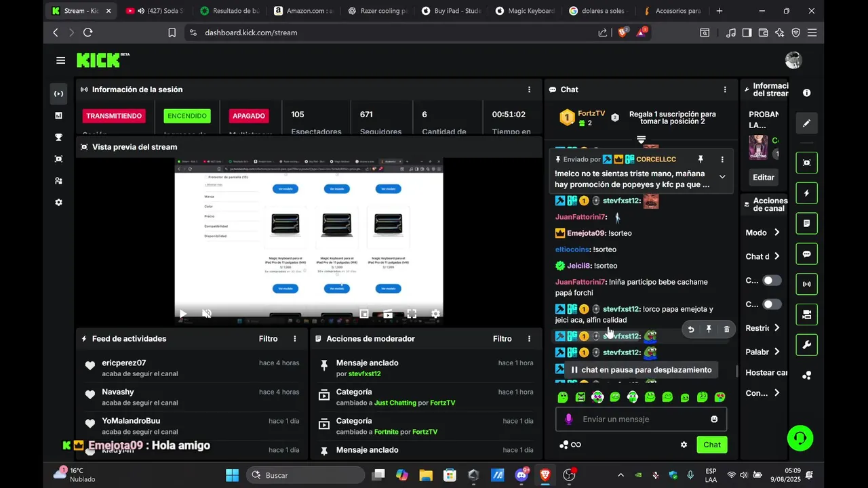Image resolution: width=868 pixels, height=488 pixels.
Task: Open the Windows Start button
Action: tap(233, 475)
